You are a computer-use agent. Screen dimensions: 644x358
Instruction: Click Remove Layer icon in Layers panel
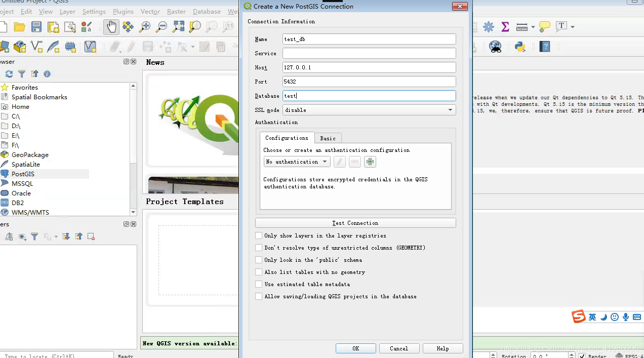pyautogui.click(x=91, y=236)
